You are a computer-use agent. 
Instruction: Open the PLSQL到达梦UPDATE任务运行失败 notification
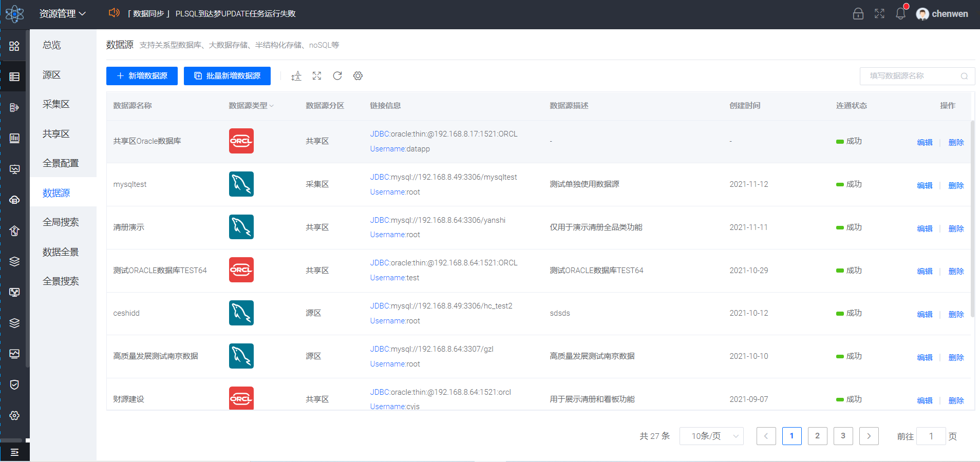235,14
